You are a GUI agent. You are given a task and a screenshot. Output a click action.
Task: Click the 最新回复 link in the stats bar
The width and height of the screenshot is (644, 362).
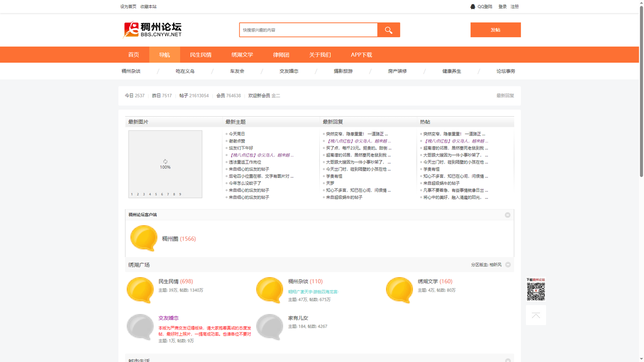[x=505, y=96]
